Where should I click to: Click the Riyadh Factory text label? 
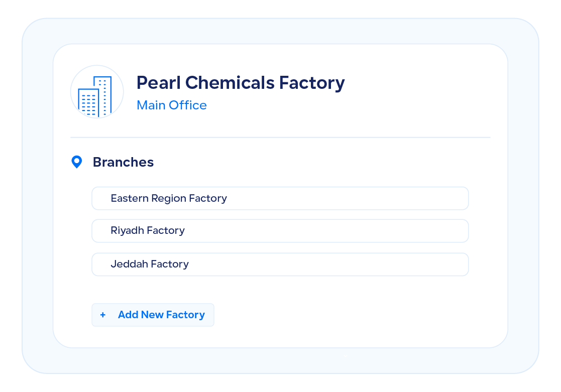click(148, 231)
